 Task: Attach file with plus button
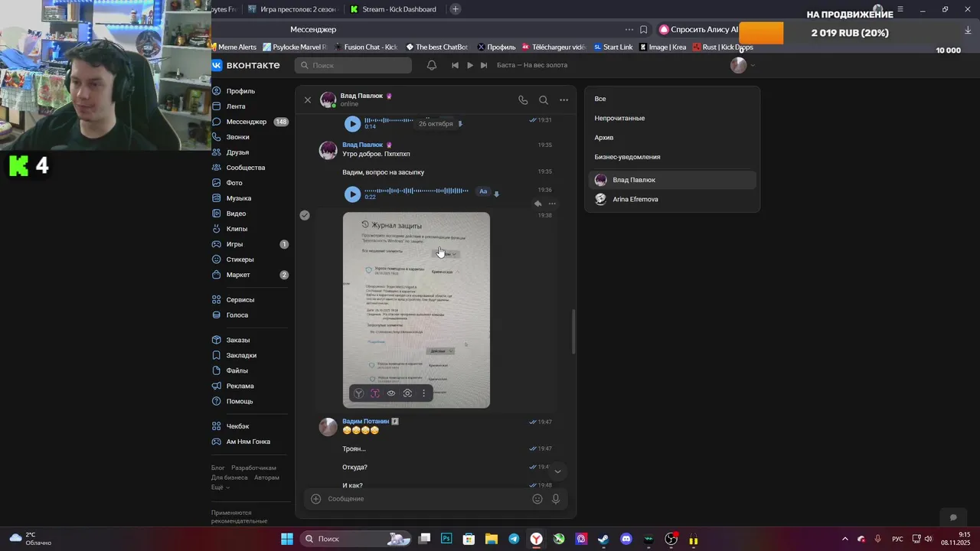[x=315, y=499]
